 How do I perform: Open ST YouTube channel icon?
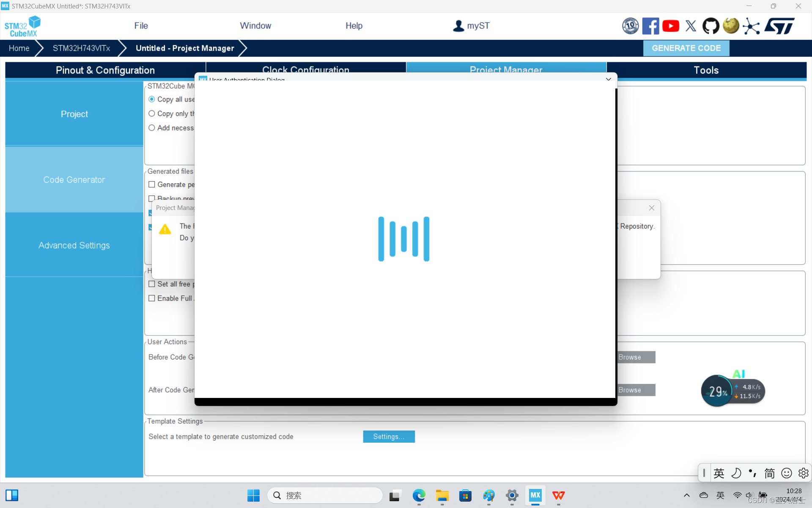671,26
